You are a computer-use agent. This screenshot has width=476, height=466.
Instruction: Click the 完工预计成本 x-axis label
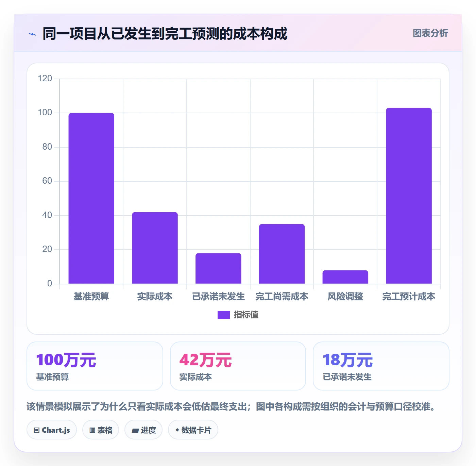[x=409, y=297]
